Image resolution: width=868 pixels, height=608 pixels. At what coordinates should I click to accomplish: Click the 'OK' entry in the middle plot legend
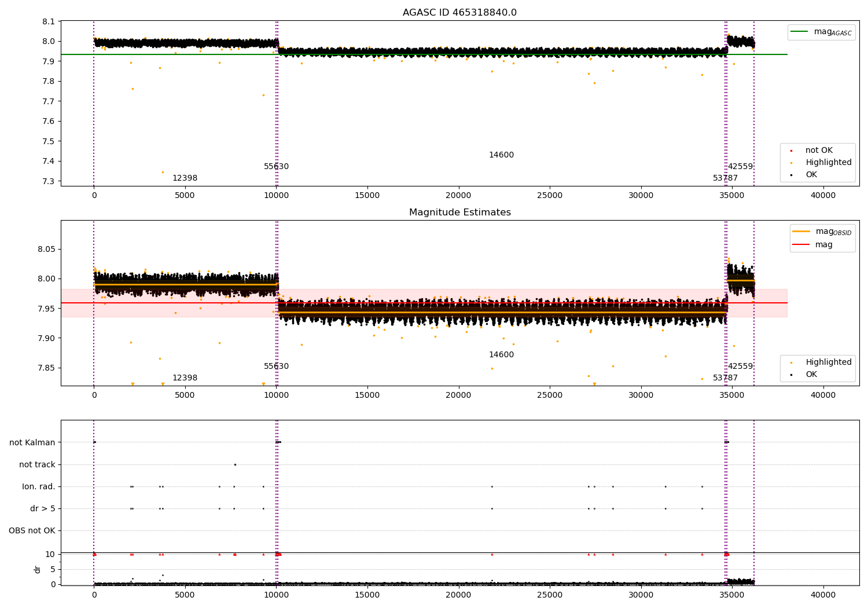pyautogui.click(x=804, y=375)
